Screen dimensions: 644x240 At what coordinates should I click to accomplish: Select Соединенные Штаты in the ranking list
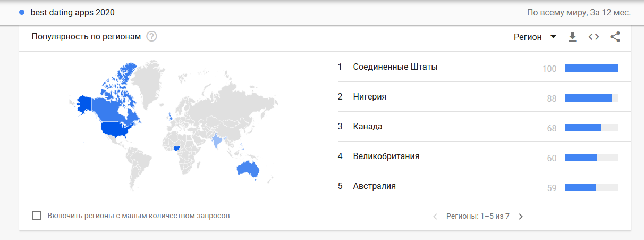point(478,67)
